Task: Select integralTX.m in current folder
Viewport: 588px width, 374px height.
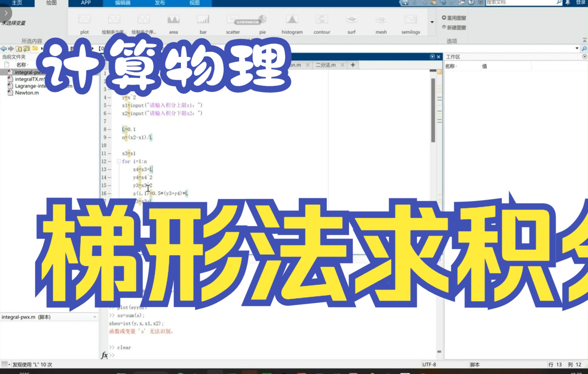Action: (x=29, y=79)
